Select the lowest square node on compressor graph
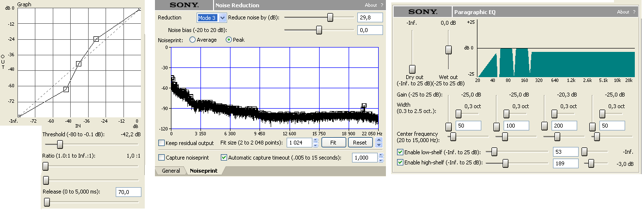 (x=66, y=89)
